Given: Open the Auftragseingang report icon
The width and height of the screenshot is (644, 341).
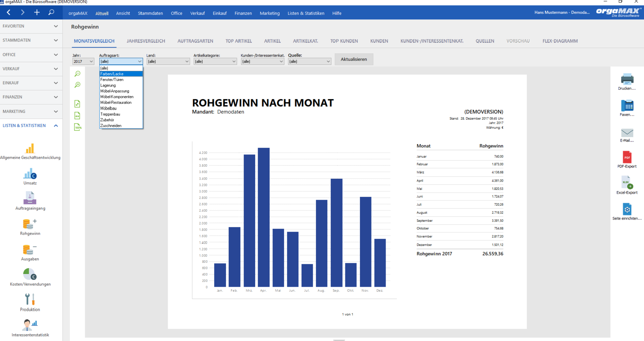Looking at the screenshot, I should pyautogui.click(x=30, y=198).
